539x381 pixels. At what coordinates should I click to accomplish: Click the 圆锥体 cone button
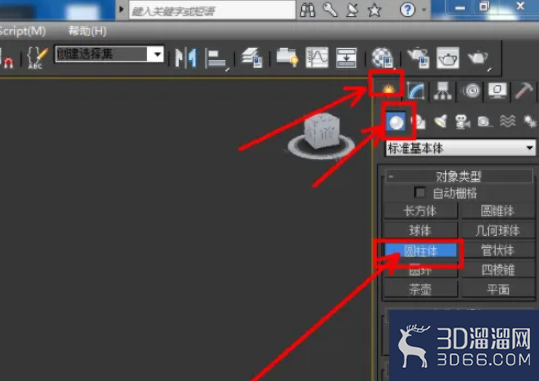point(498,211)
